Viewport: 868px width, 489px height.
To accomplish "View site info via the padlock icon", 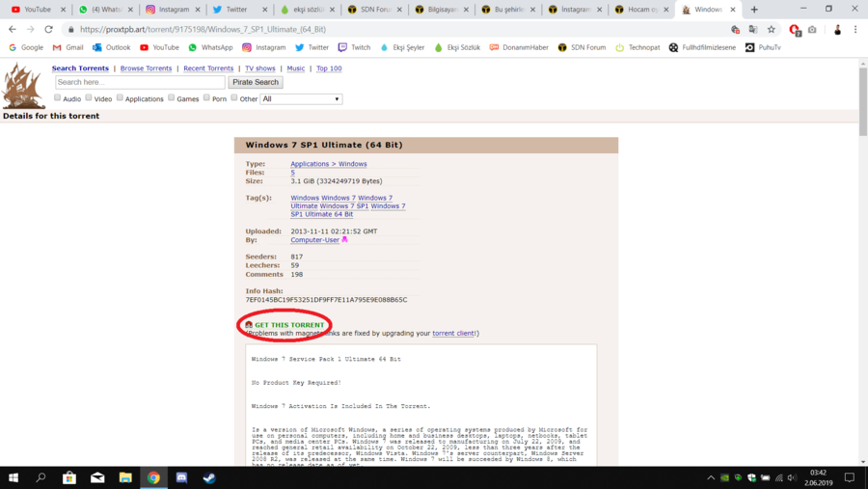I will tap(70, 29).
